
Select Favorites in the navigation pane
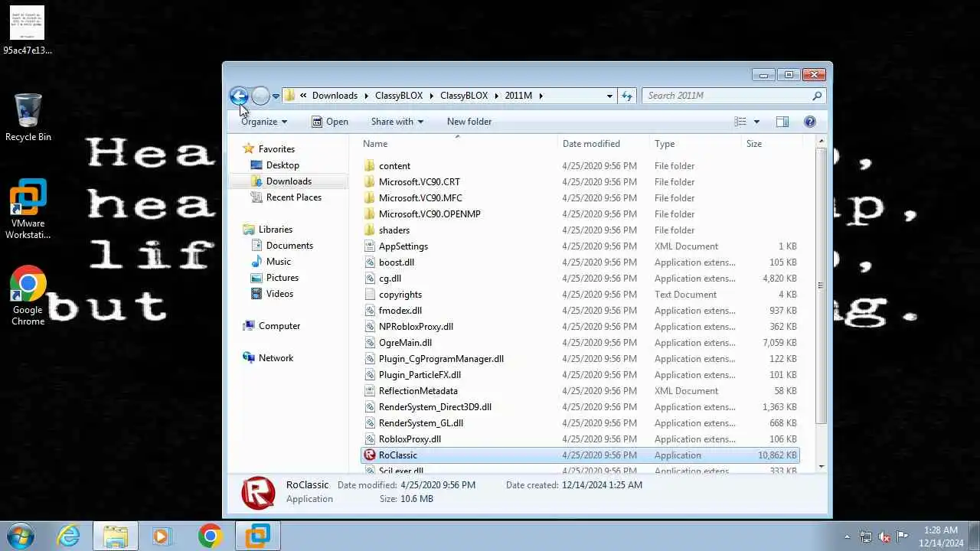[276, 149]
